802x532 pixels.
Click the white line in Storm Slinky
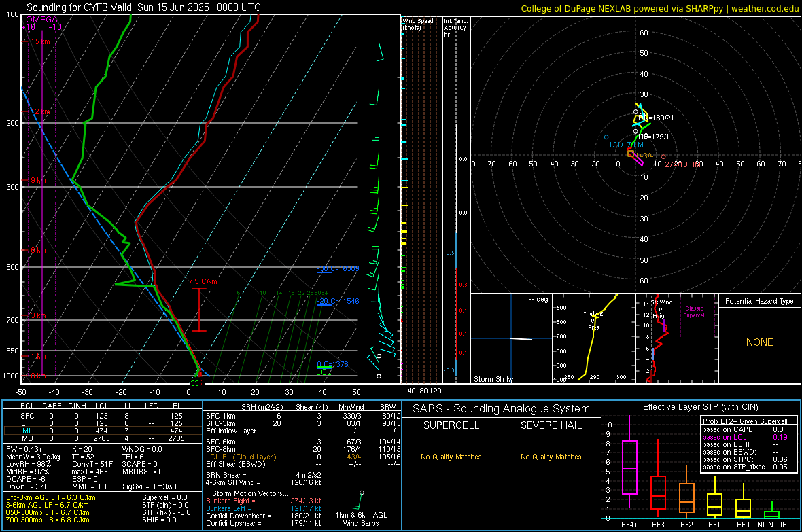coord(521,338)
